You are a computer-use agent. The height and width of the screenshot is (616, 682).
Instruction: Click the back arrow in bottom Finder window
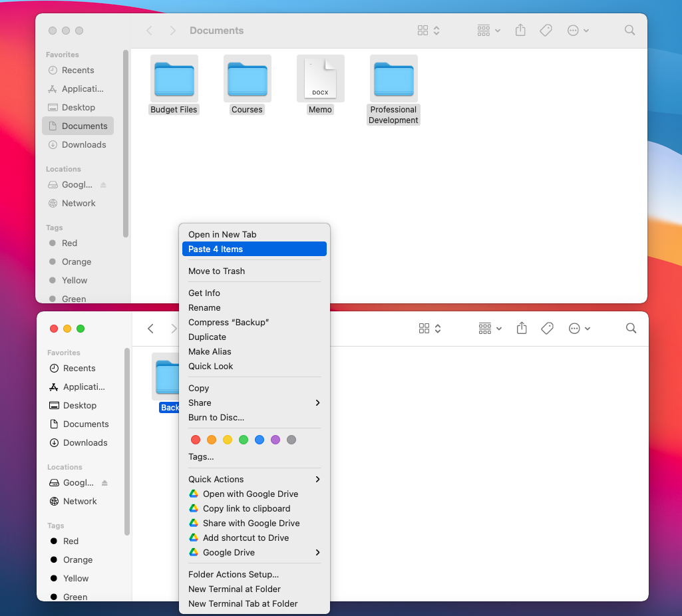pyautogui.click(x=151, y=329)
